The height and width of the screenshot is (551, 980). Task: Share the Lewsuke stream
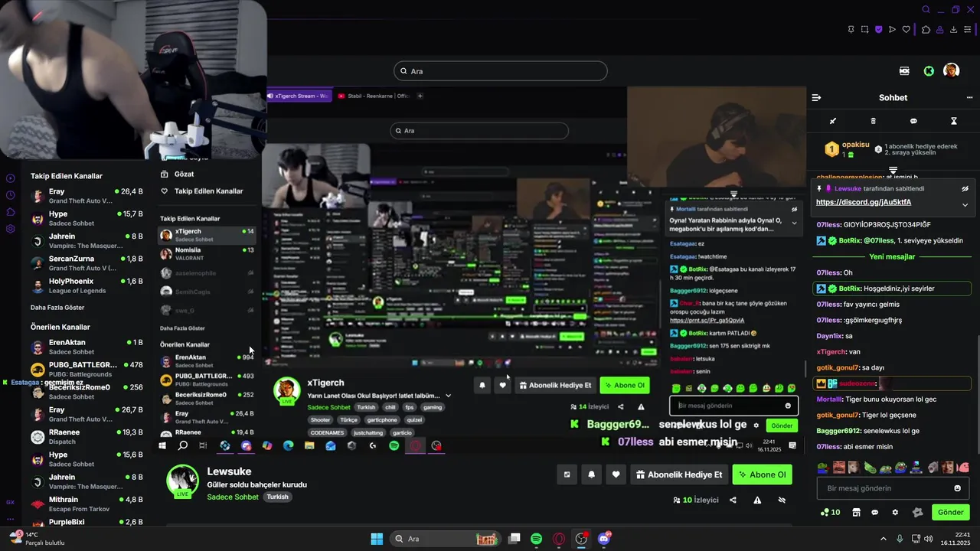(733, 500)
